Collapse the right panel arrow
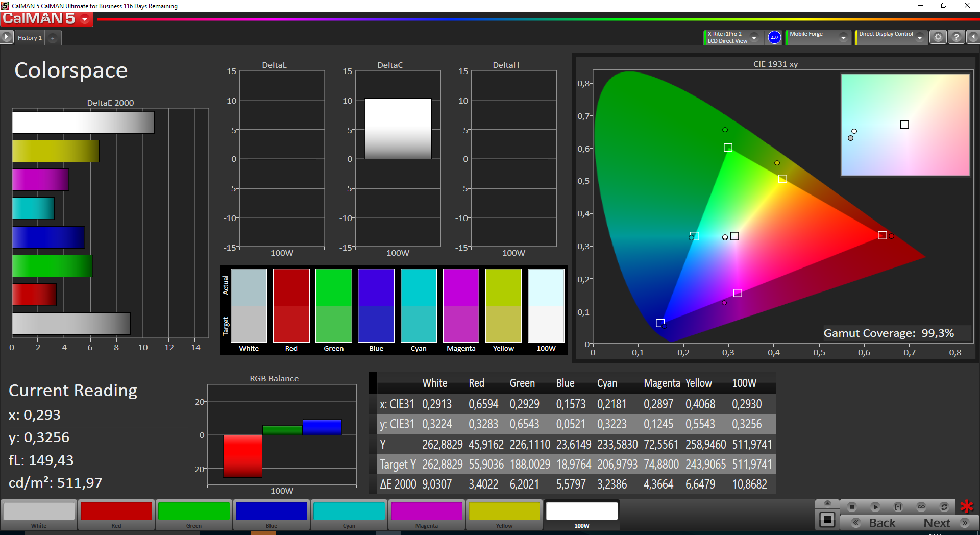980x535 pixels. click(x=973, y=37)
